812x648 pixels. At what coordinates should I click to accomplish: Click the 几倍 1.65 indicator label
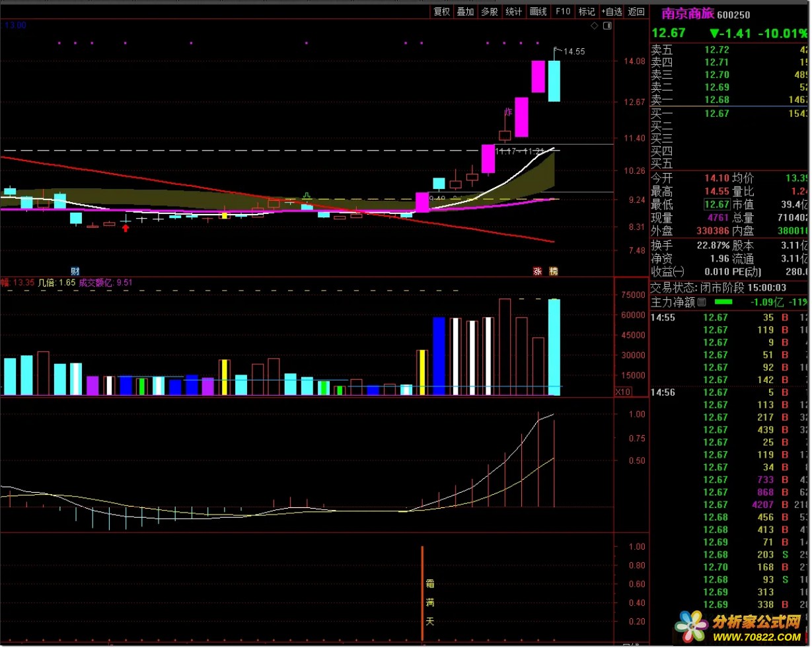[x=57, y=283]
